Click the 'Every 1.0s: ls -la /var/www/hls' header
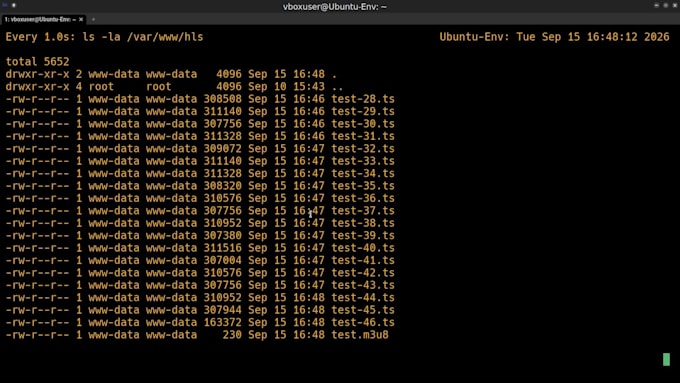Image resolution: width=680 pixels, height=383 pixels. pyautogui.click(x=104, y=37)
